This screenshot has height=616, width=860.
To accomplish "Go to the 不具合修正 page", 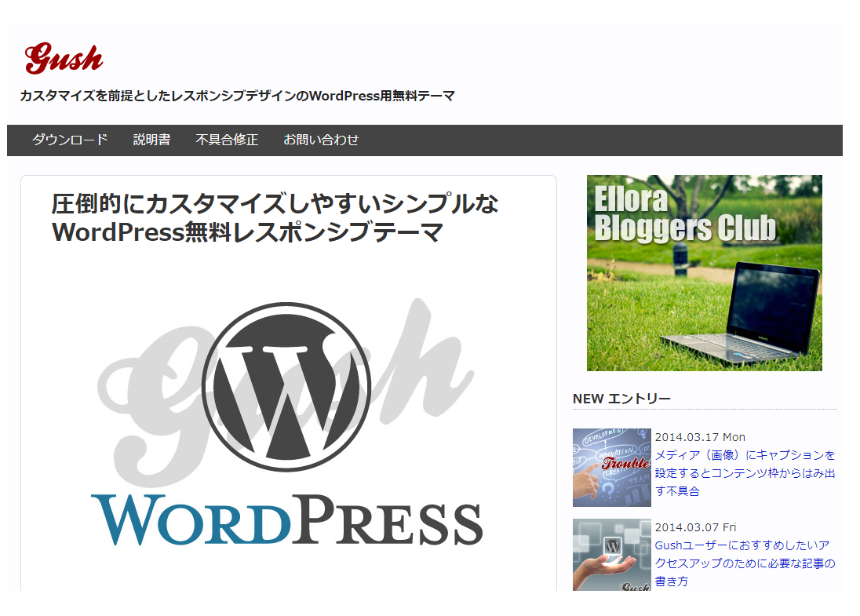I will (x=227, y=140).
